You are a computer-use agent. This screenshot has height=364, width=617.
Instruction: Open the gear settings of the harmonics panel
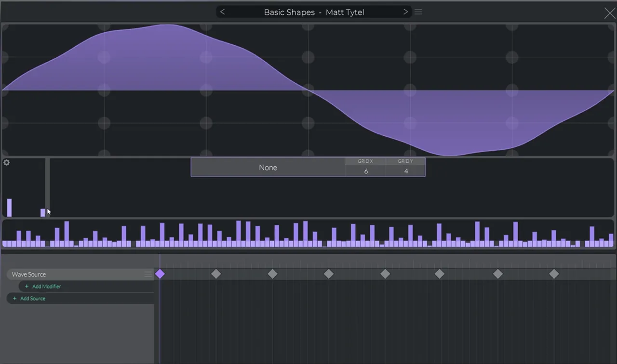point(6,163)
